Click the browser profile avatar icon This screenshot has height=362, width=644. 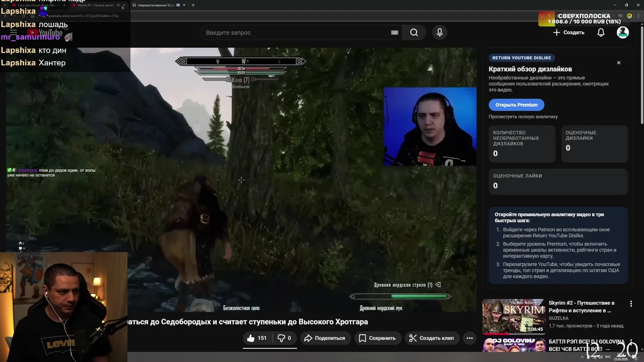[x=629, y=16]
